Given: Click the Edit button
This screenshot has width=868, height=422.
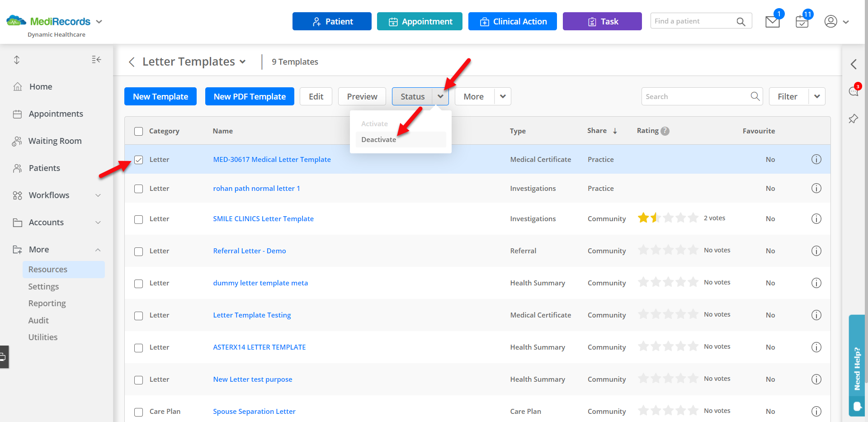Looking at the screenshot, I should pyautogui.click(x=316, y=96).
